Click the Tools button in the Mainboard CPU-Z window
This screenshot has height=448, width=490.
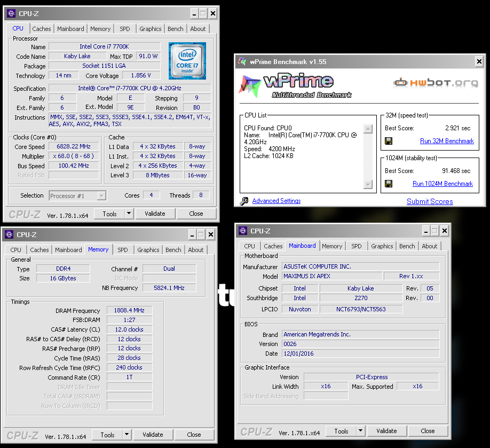pos(341,431)
